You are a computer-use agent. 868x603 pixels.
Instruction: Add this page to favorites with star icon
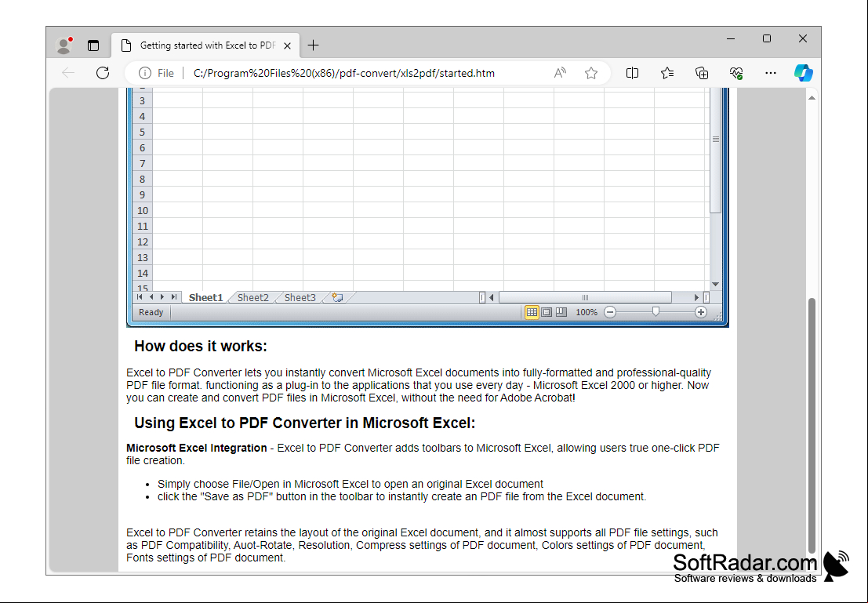tap(591, 73)
